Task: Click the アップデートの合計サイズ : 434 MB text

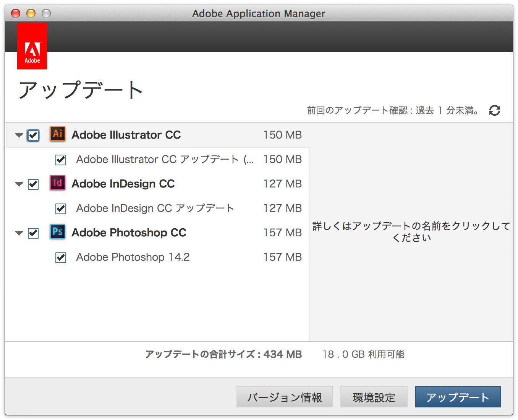Action: [223, 354]
